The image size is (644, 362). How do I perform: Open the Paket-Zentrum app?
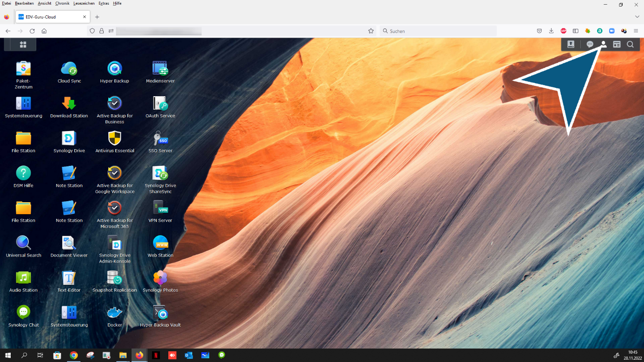click(23, 69)
